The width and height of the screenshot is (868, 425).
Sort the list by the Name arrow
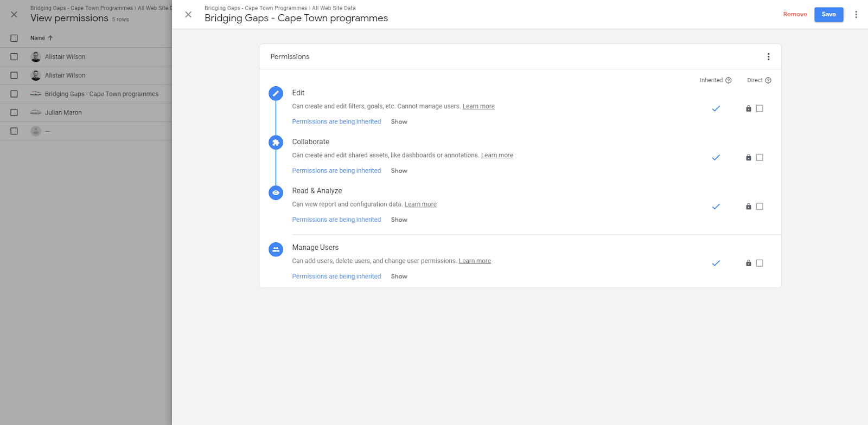click(50, 38)
